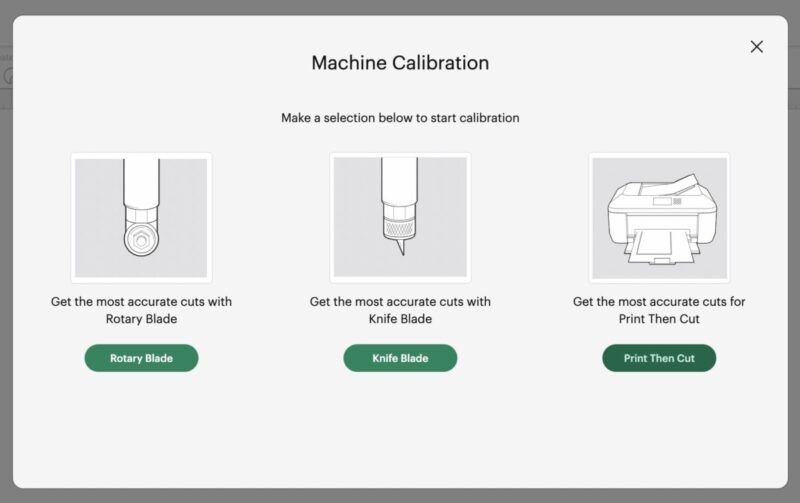Viewport: 800px width, 503px height.
Task: Select the printer illustration thumbnail
Action: [x=659, y=218]
